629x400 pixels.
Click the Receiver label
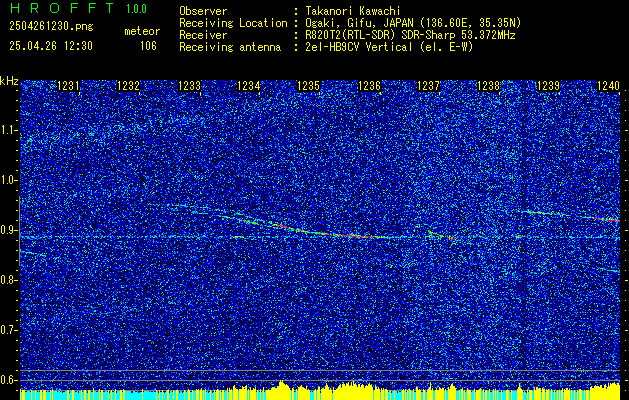click(x=203, y=35)
